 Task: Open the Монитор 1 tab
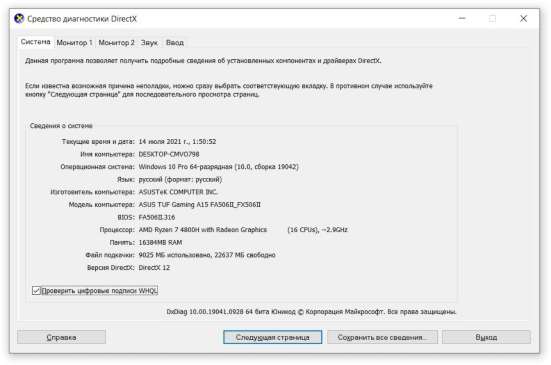click(x=74, y=43)
